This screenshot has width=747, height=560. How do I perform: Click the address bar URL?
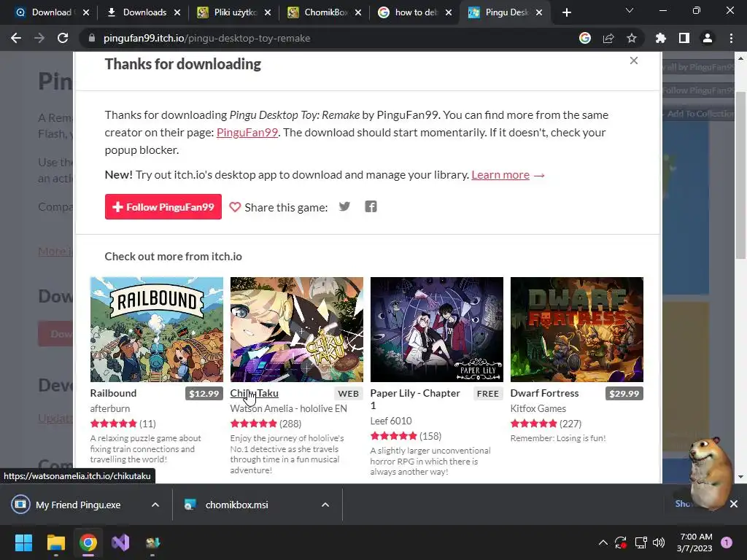[x=206, y=38]
